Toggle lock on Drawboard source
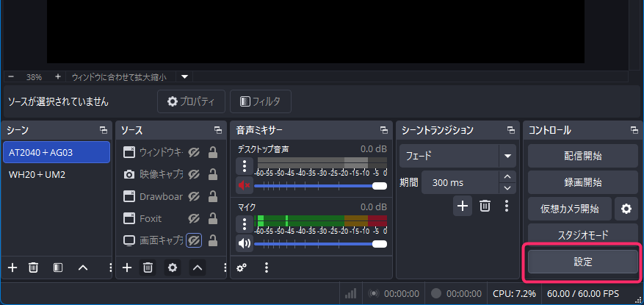644x305 pixels. point(213,196)
